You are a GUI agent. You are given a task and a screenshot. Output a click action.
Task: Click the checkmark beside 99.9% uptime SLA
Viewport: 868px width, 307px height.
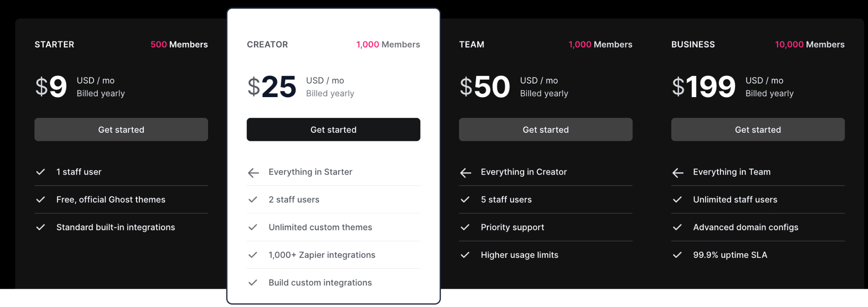(678, 255)
